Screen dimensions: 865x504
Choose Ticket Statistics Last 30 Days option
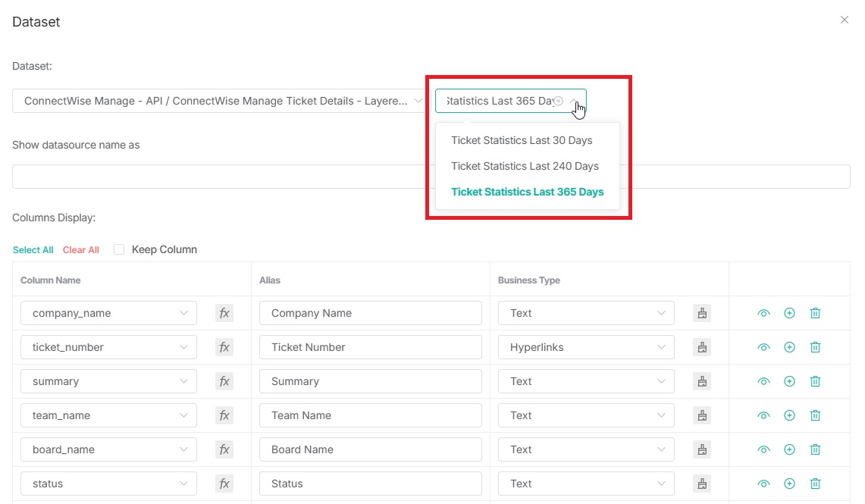pyautogui.click(x=522, y=140)
